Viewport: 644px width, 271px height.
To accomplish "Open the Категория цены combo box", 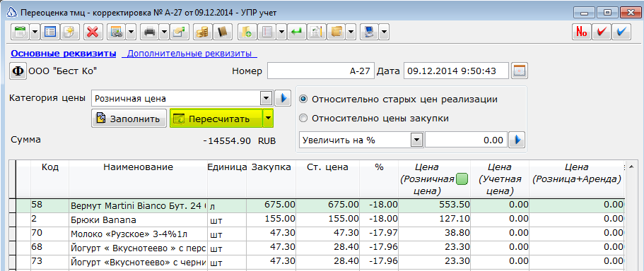I will pyautogui.click(x=267, y=98).
